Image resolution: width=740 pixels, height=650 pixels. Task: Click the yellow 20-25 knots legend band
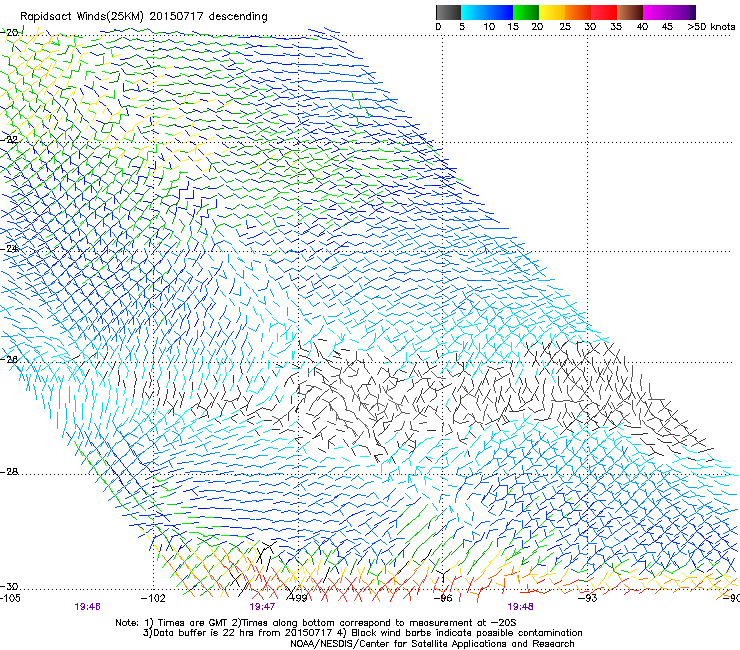point(552,12)
